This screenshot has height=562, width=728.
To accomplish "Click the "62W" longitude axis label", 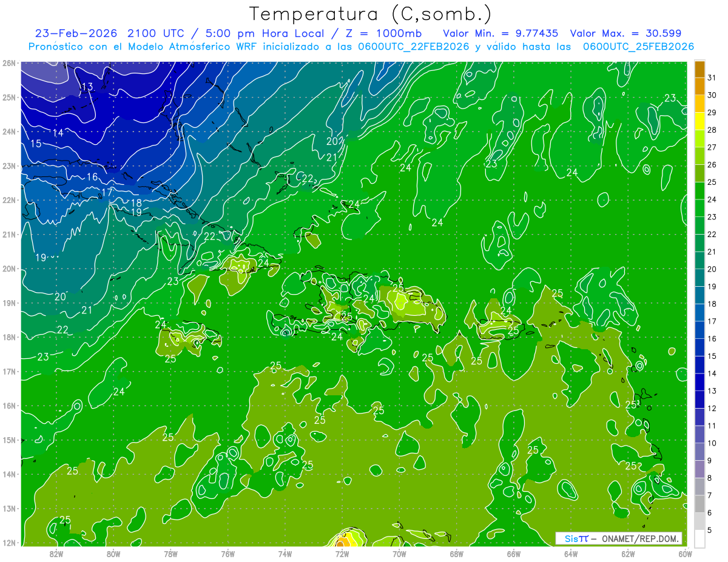I will pyautogui.click(x=628, y=553).
